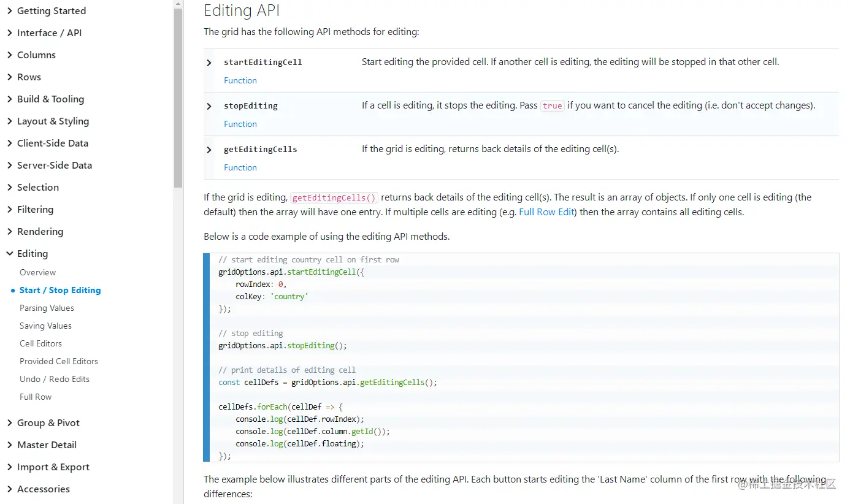Open the Filtering menu item

tap(35, 210)
